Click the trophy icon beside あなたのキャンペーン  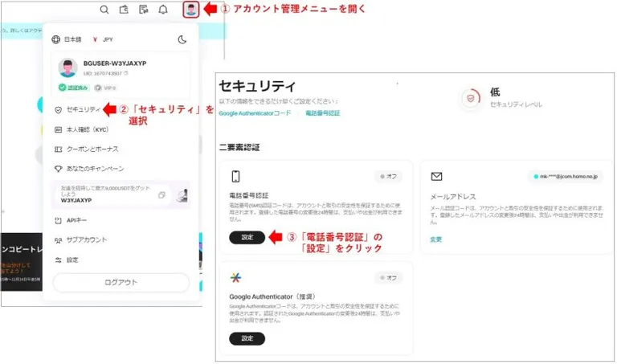(58, 169)
